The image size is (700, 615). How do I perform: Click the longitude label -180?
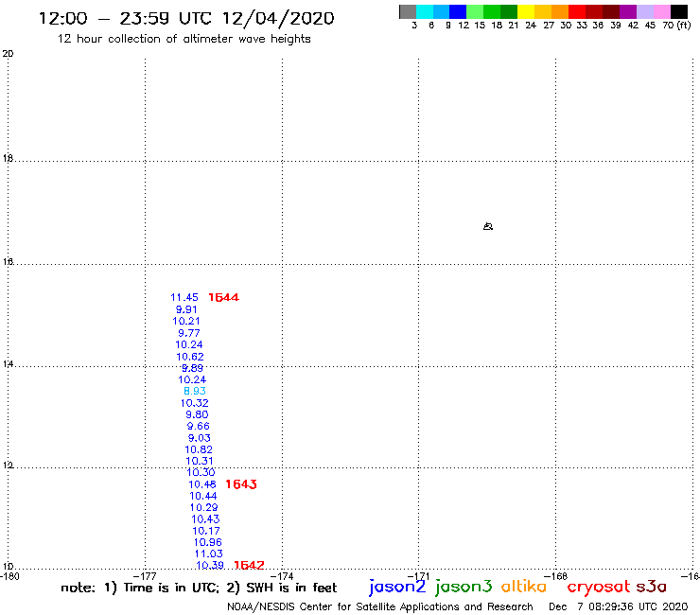click(9, 576)
